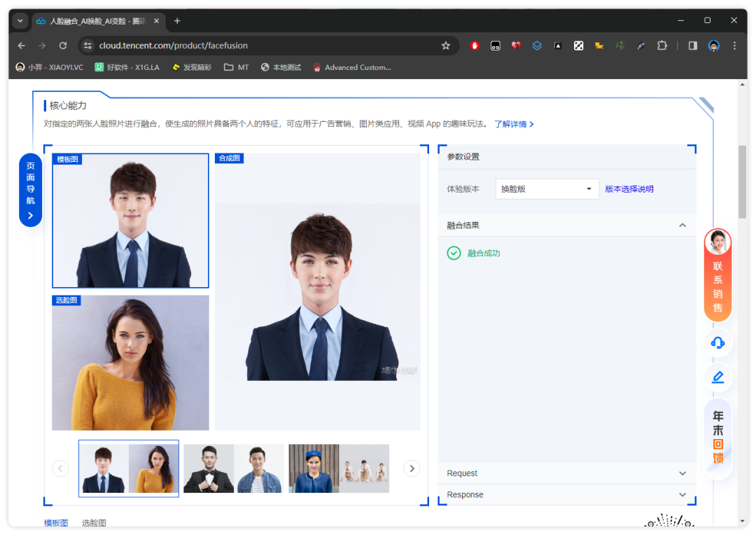756x535 pixels.
Task: Open a new browser tab
Action: (x=177, y=21)
